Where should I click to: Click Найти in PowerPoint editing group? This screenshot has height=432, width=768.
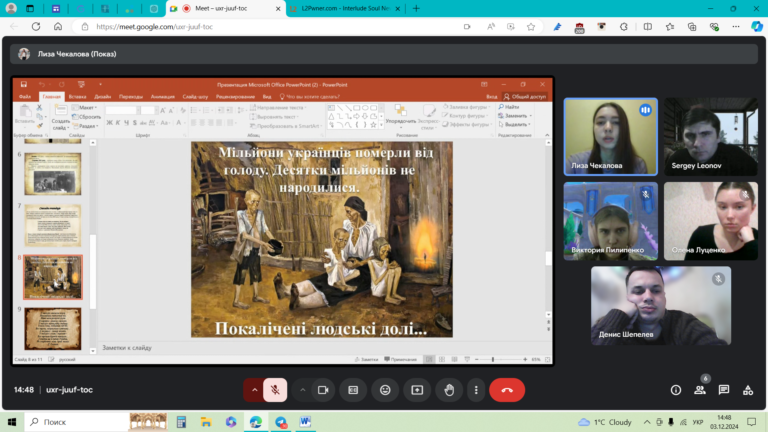pyautogui.click(x=509, y=107)
